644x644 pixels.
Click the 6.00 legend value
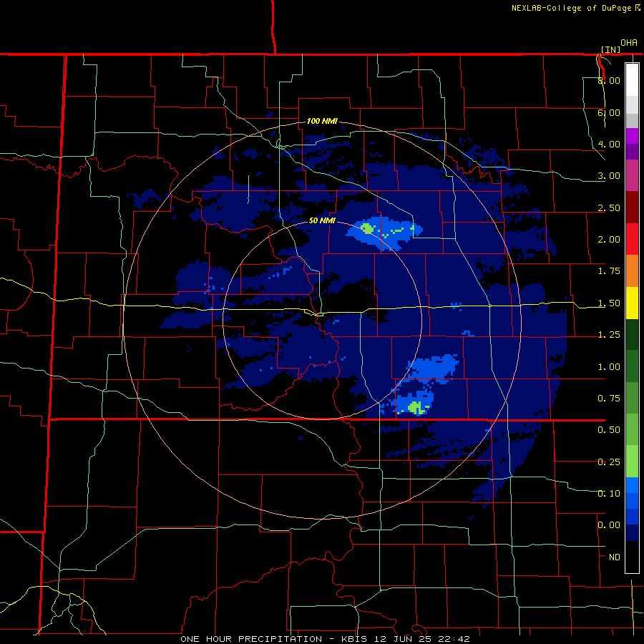pos(609,112)
